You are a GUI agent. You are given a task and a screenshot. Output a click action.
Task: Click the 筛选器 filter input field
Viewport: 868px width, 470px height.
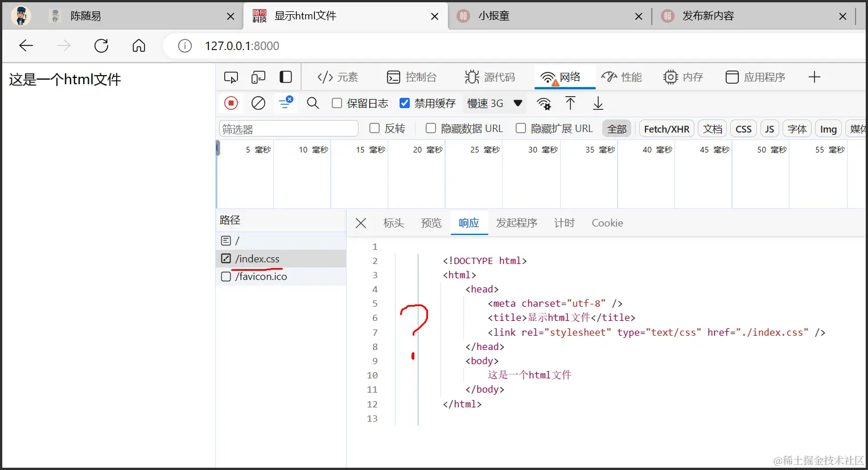pyautogui.click(x=289, y=129)
